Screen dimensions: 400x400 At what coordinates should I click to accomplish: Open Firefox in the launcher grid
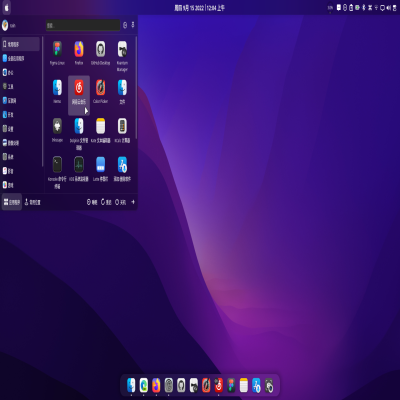pos(79,53)
